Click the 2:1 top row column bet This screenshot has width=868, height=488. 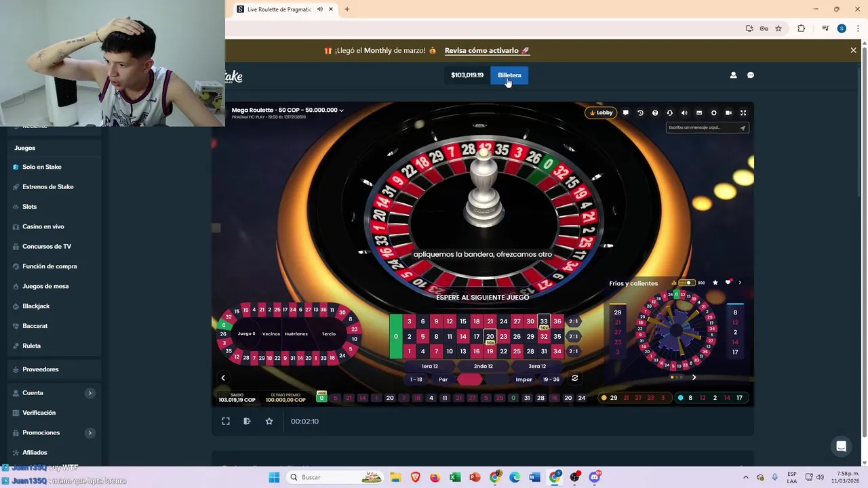coord(574,321)
